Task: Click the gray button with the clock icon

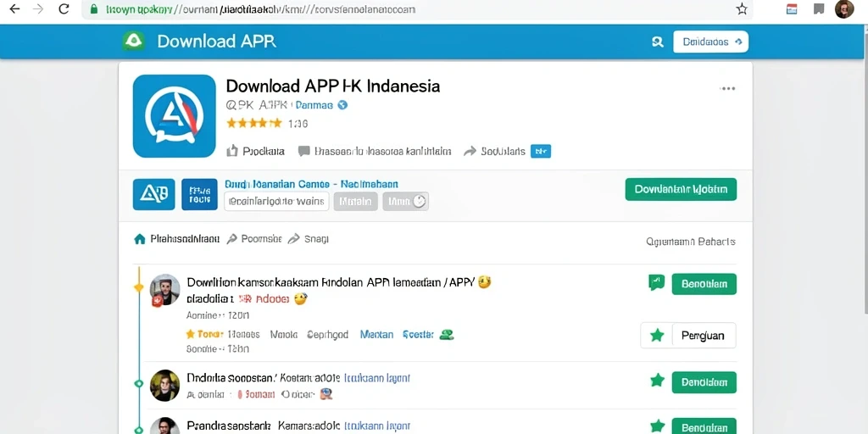Action: tap(406, 202)
